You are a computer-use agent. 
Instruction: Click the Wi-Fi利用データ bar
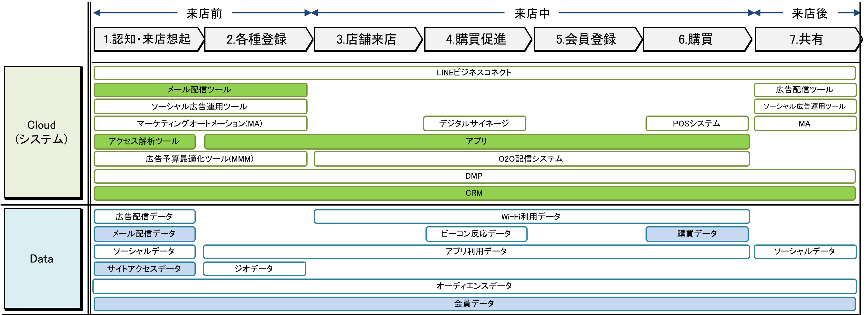(531, 216)
